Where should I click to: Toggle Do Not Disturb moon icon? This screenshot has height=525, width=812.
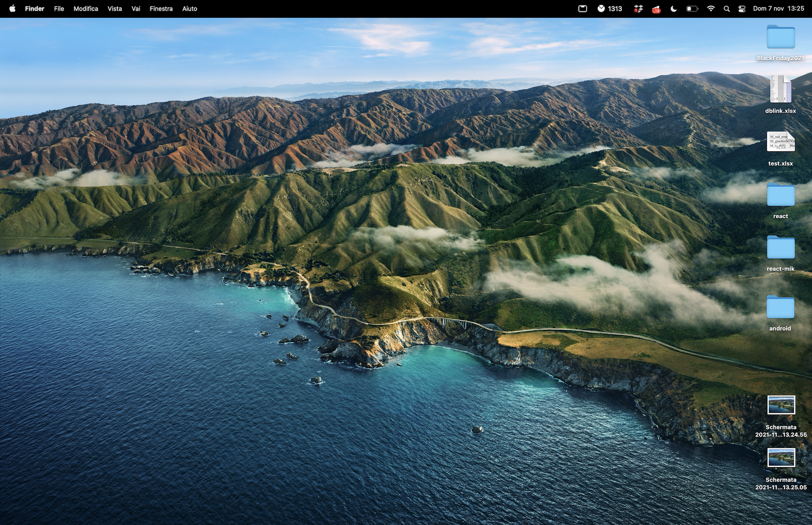point(674,8)
